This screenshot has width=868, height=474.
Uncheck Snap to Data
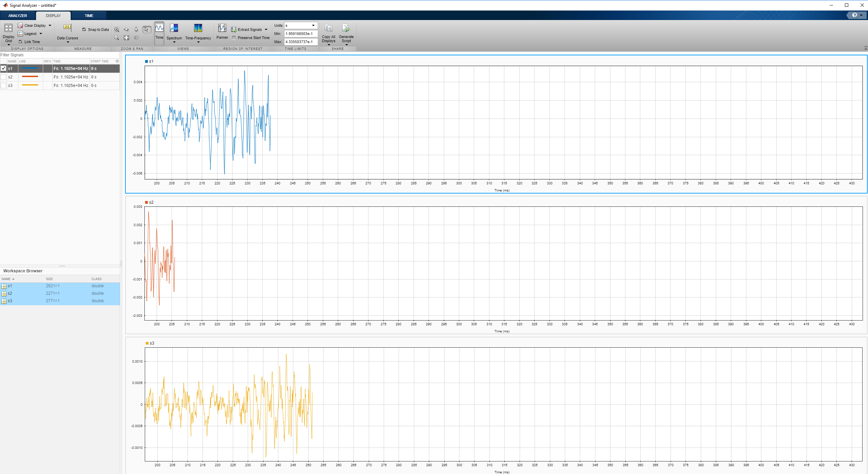(x=84, y=30)
